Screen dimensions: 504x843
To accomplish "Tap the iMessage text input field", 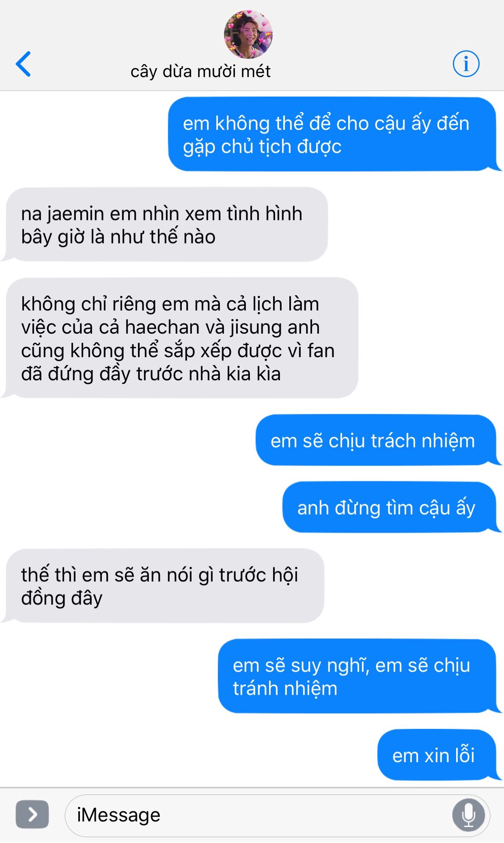I will click(x=277, y=815).
